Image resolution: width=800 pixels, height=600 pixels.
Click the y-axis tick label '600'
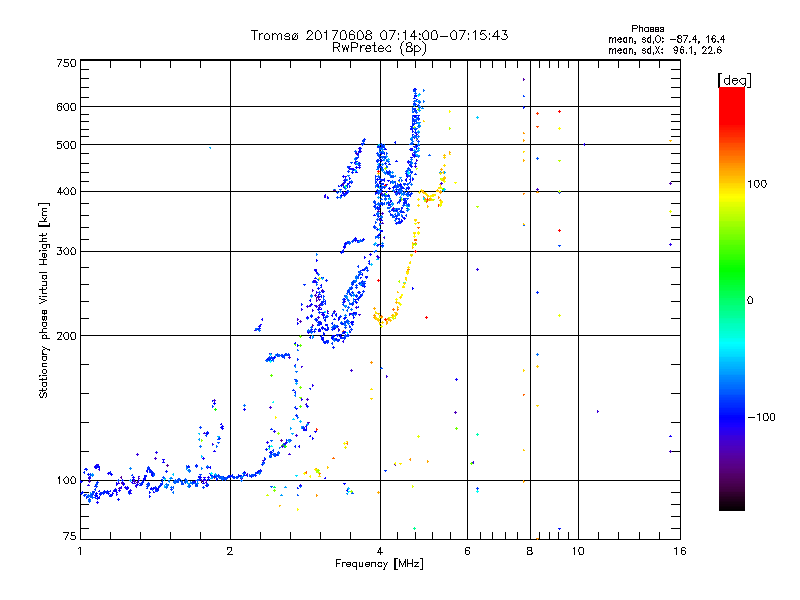pos(66,107)
